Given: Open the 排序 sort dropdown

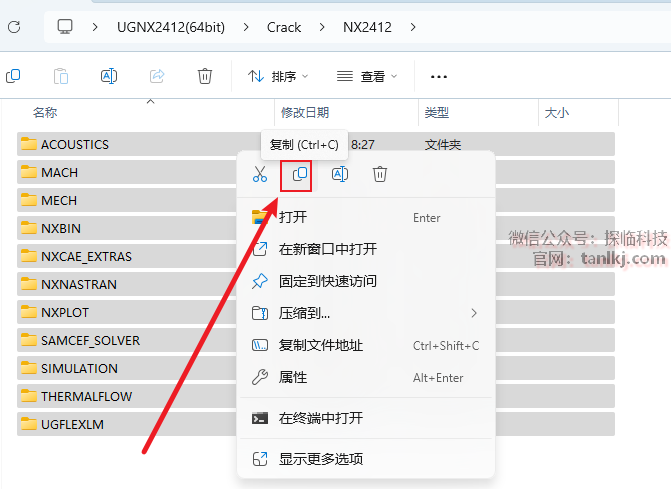Looking at the screenshot, I should 278,77.
